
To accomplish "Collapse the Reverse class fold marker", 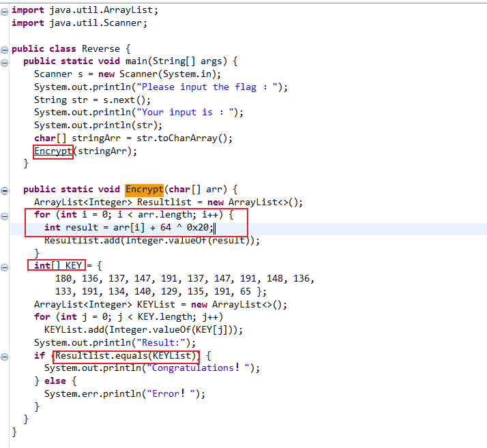I will coord(4,50).
